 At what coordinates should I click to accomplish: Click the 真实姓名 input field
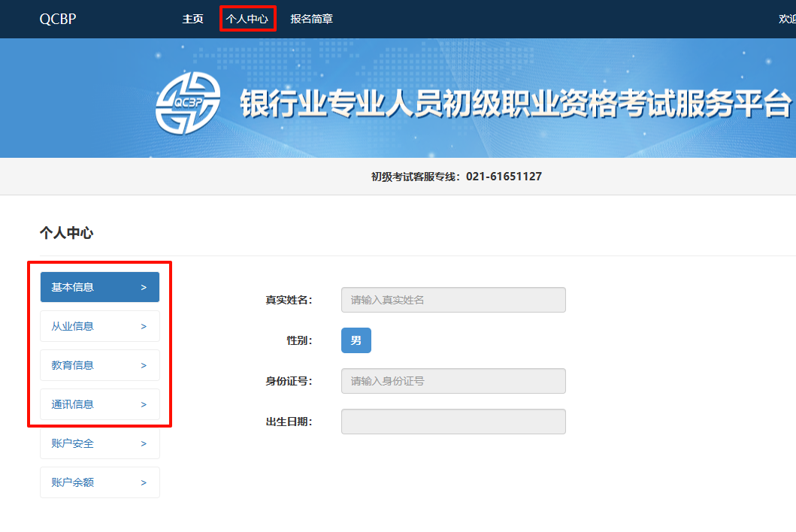tap(453, 300)
